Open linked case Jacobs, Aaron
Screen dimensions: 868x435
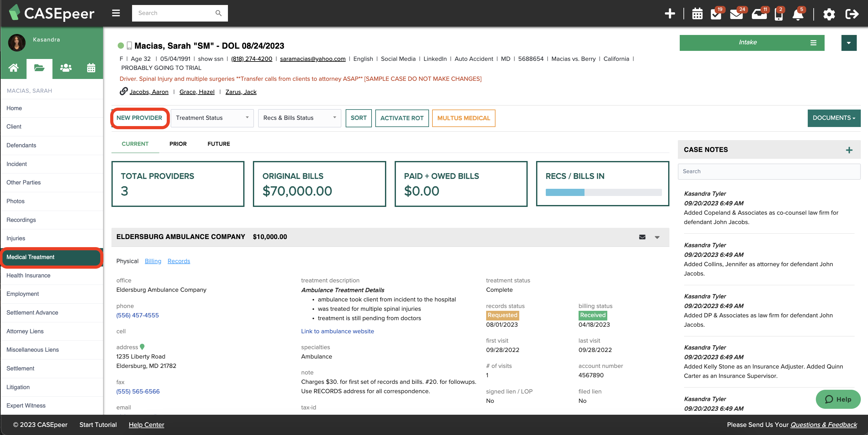point(149,91)
